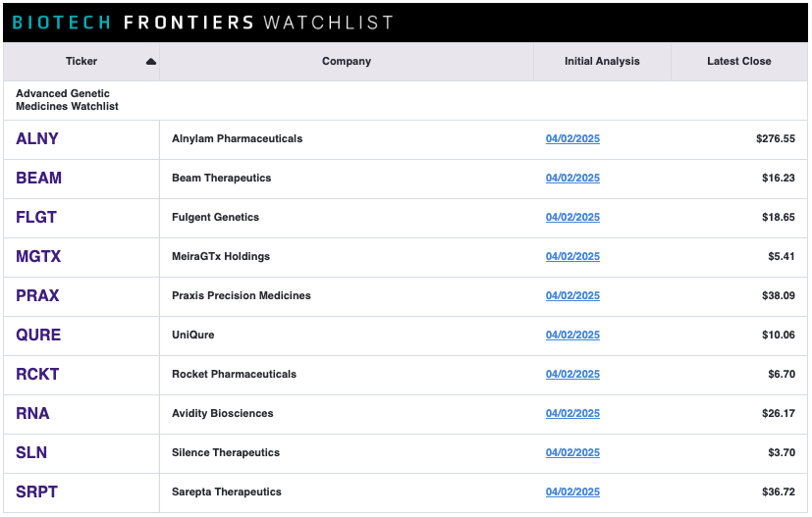Select the RNA ticker symbol
This screenshot has height=517, width=812.
(x=32, y=413)
